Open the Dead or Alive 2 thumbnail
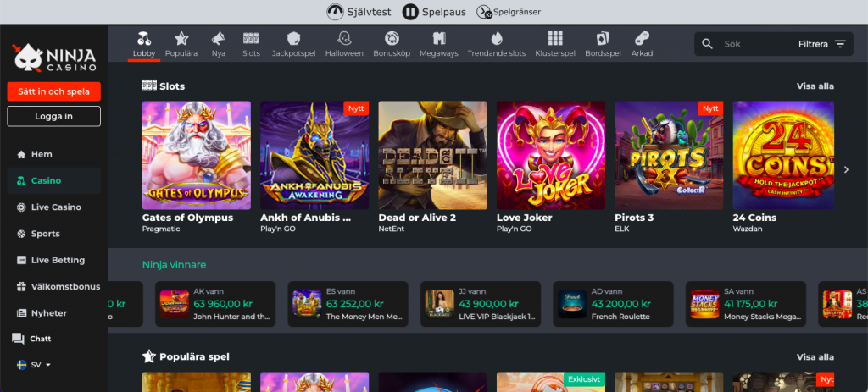Screen dimensions: 868x392 point(433,156)
